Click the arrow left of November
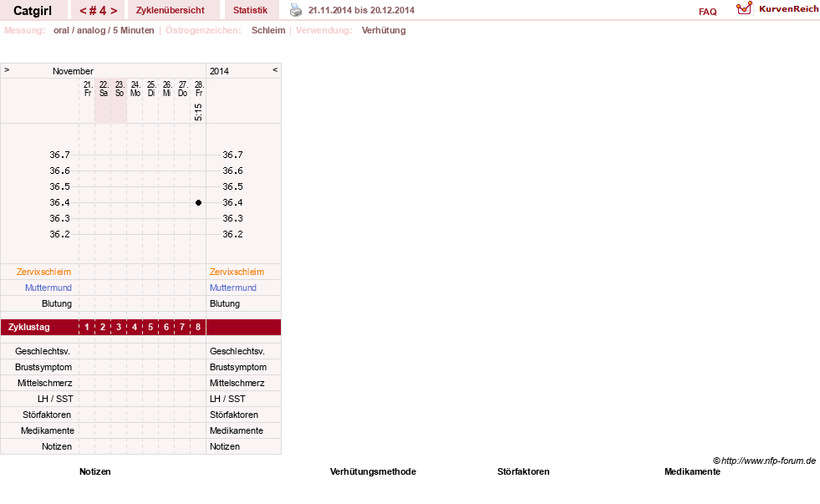Screen dimensions: 820x504 click(7, 69)
